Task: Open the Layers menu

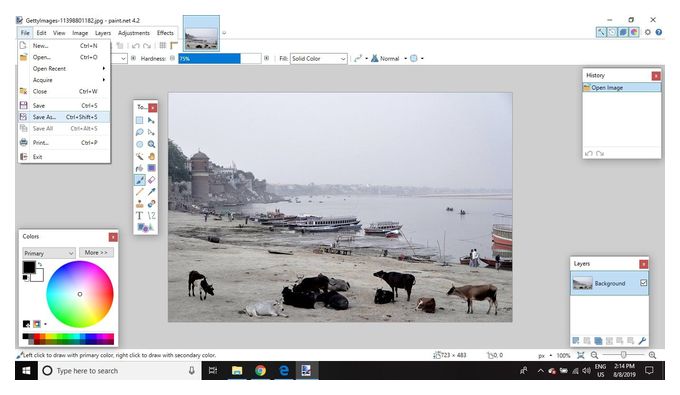Action: pos(103,33)
